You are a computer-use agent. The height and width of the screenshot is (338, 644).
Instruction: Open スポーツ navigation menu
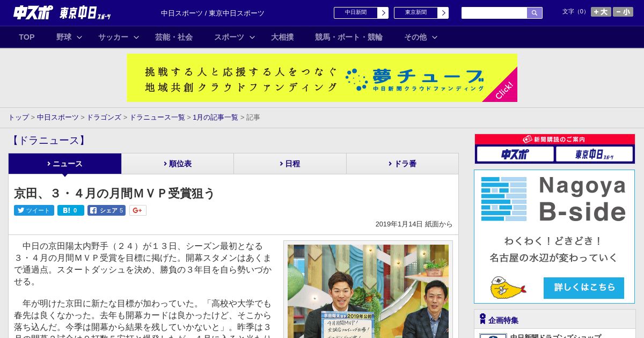[229, 37]
